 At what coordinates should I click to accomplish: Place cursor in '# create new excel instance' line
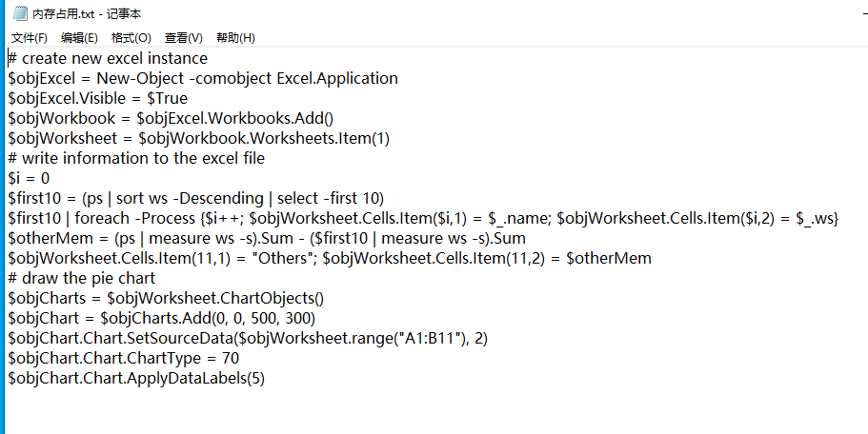click(108, 58)
